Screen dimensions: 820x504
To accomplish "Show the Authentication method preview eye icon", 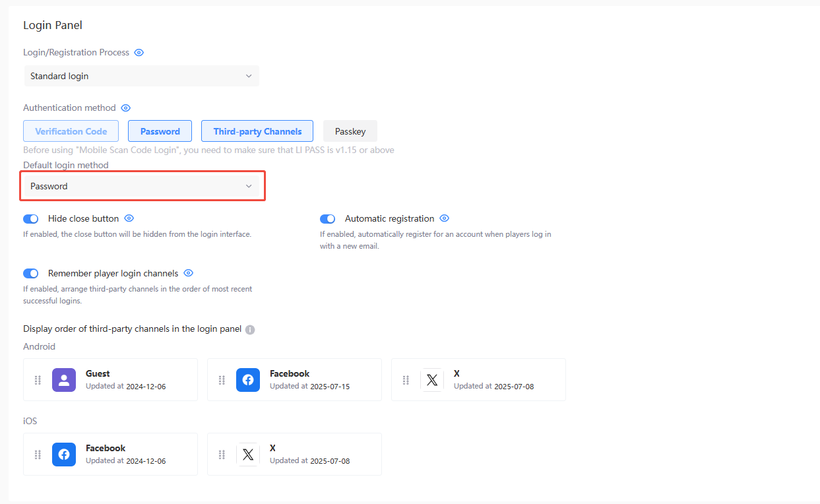I will (125, 108).
